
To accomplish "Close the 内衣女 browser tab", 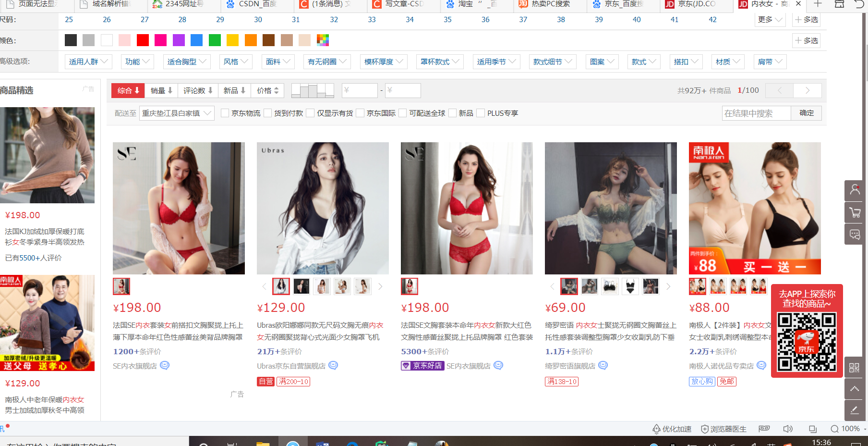I will point(798,4).
